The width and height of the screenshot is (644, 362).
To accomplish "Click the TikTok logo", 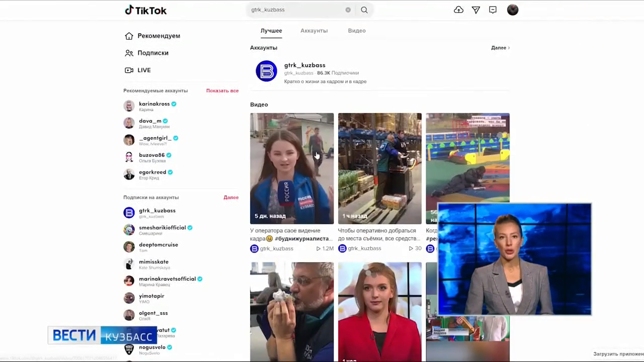I will click(x=145, y=10).
